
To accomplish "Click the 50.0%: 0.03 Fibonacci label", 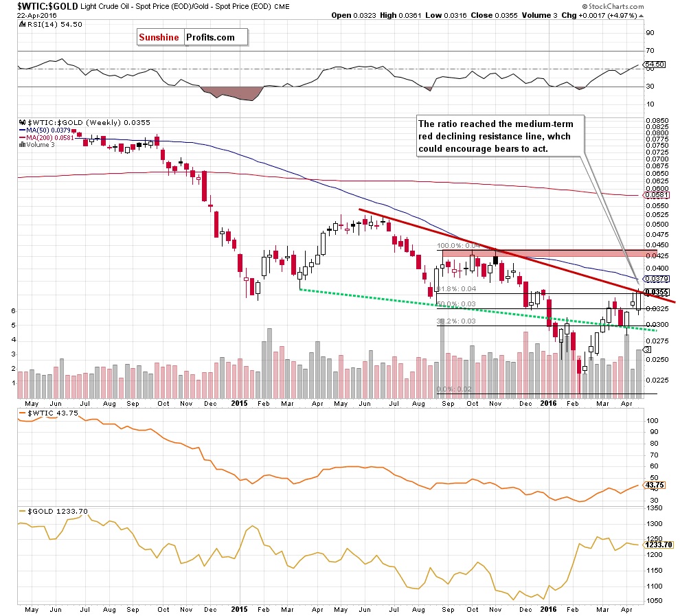I will tap(456, 304).
